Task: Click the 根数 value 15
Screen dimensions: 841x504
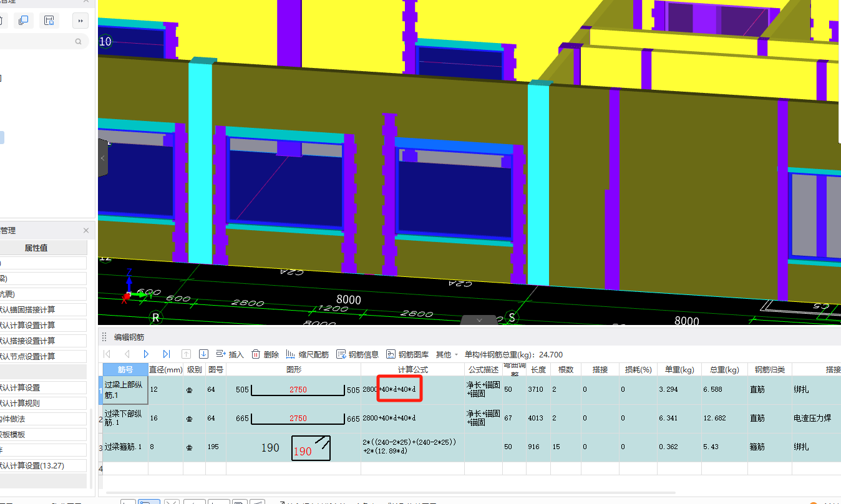Action: tap(566, 447)
